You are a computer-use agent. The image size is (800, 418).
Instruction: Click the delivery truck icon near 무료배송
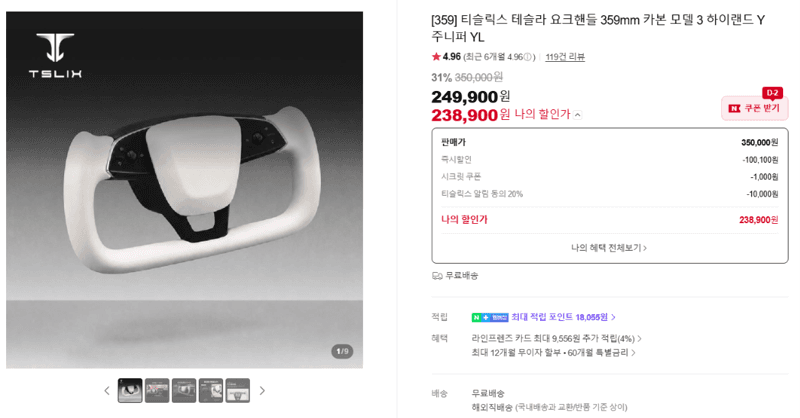(x=437, y=276)
